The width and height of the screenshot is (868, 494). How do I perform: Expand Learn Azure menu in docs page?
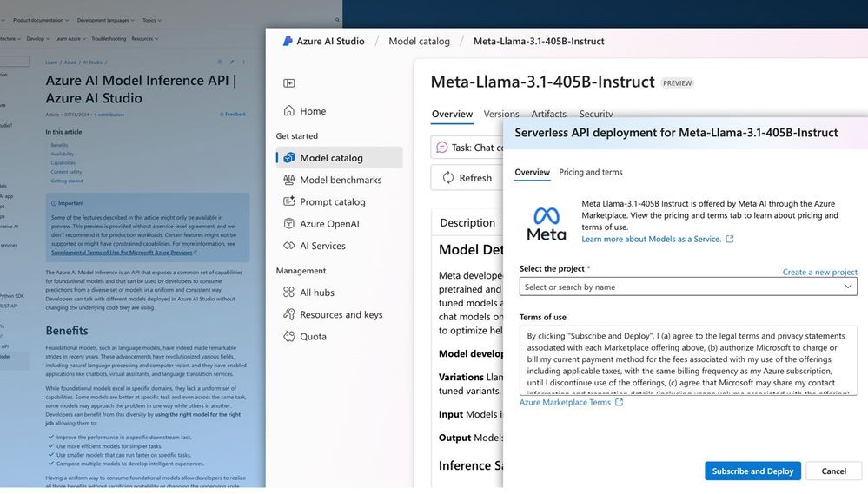tap(71, 39)
